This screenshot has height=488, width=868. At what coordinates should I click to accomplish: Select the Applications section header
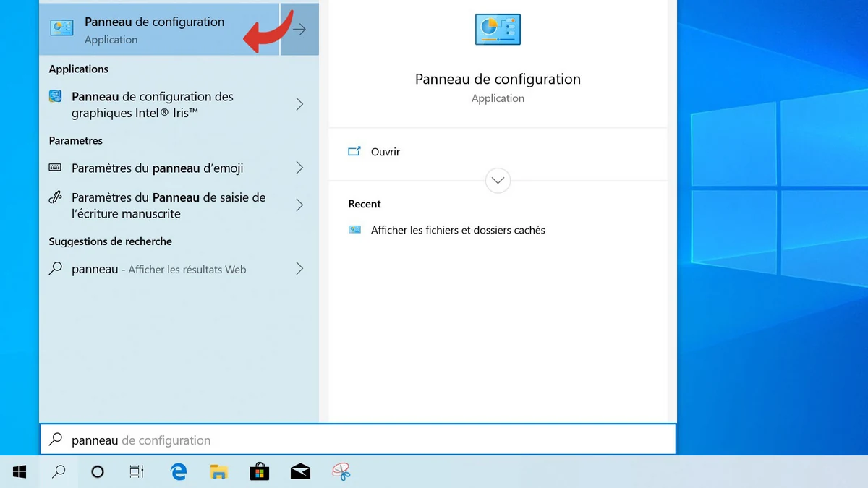[x=78, y=69]
